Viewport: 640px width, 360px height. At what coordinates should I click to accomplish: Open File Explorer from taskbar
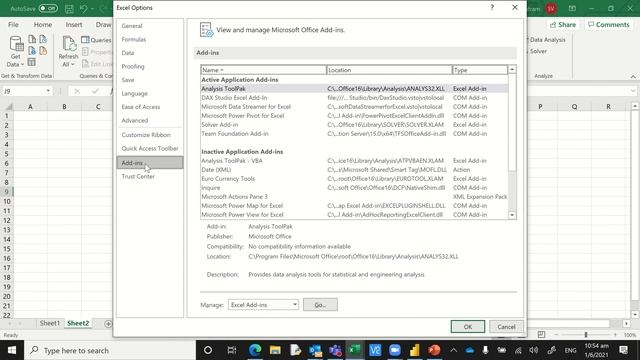[275, 350]
